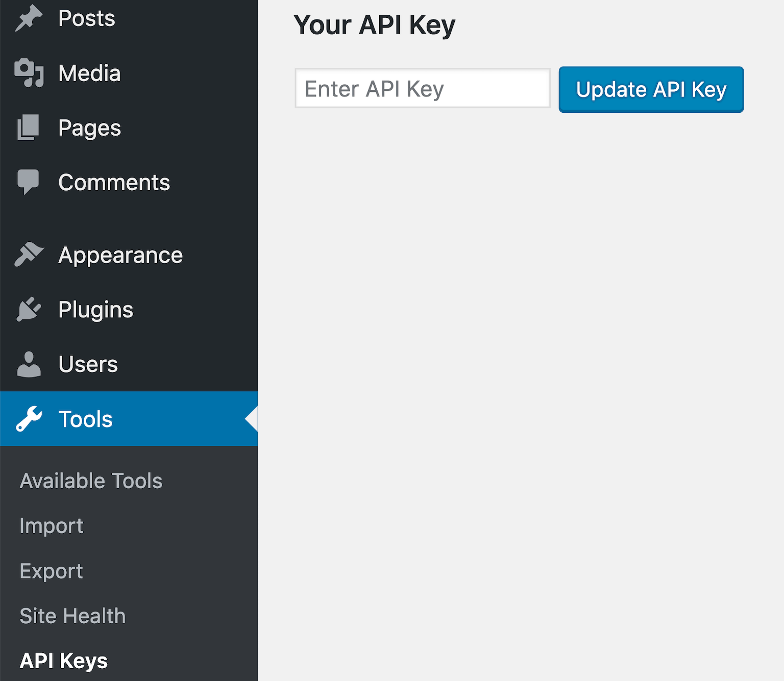Select the API Keys submenu item
The image size is (784, 681).
(x=63, y=661)
